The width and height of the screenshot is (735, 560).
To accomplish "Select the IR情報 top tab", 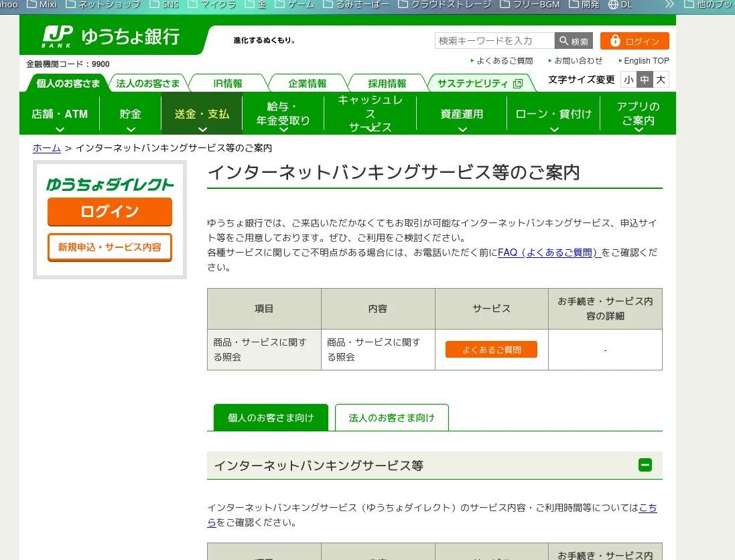I will coord(228,84).
